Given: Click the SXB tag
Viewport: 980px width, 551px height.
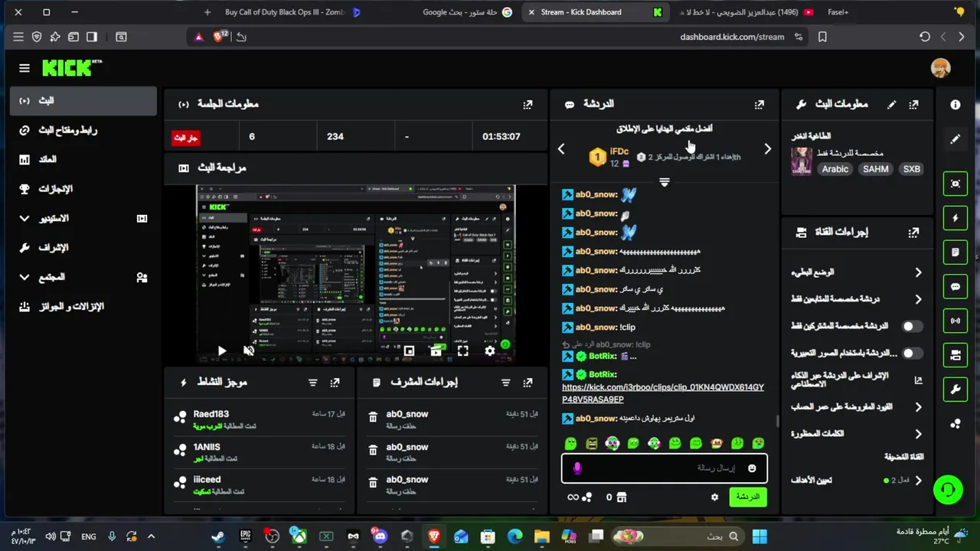Looking at the screenshot, I should (911, 169).
